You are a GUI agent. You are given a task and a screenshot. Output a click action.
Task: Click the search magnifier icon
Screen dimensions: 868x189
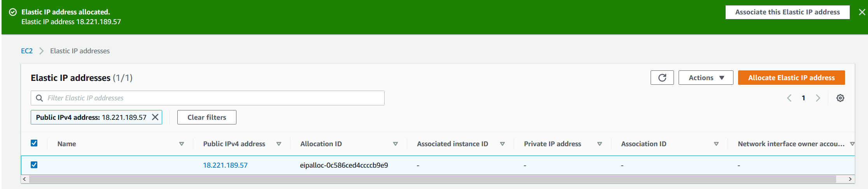click(x=39, y=98)
